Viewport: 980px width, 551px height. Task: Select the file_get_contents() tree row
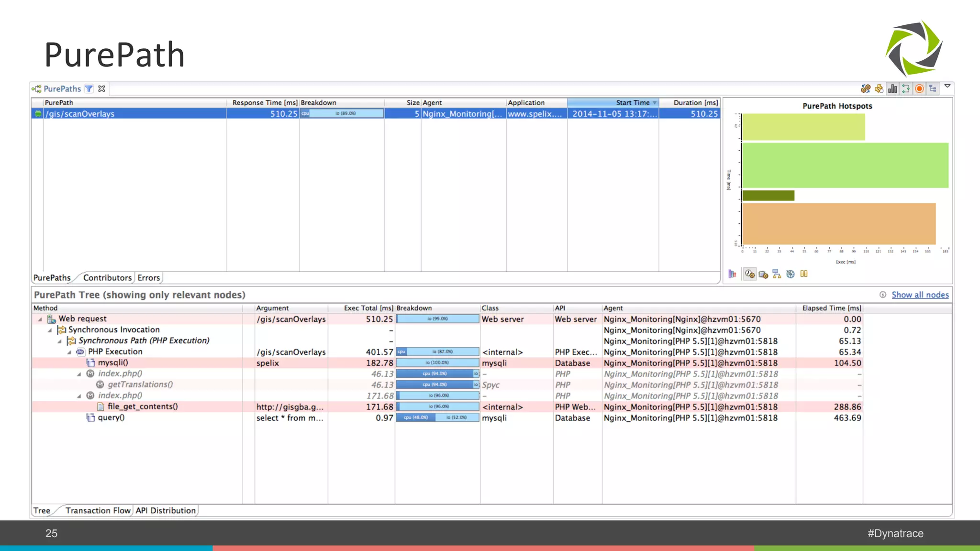click(x=447, y=407)
